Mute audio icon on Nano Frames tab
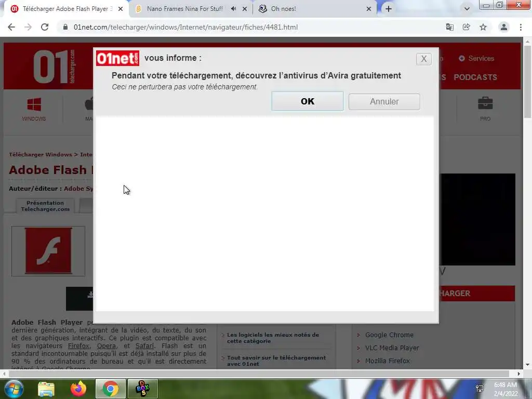Screen dimensions: 532x399 (x=233, y=9)
